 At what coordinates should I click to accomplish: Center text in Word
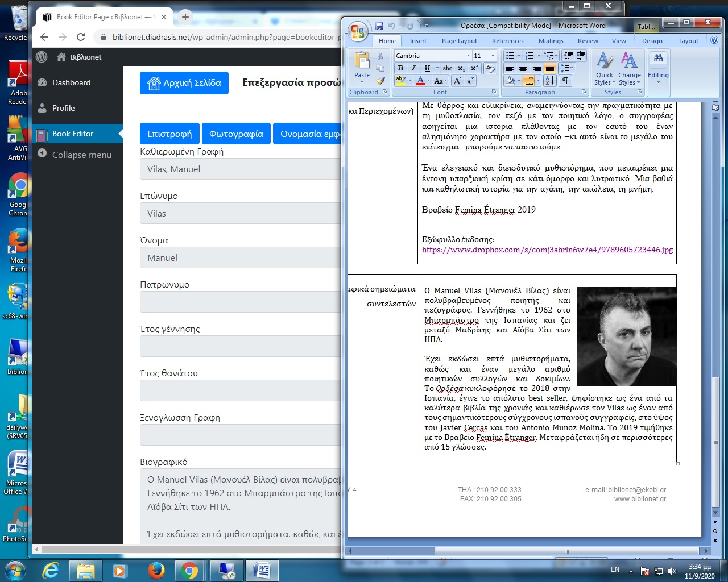pyautogui.click(x=523, y=68)
